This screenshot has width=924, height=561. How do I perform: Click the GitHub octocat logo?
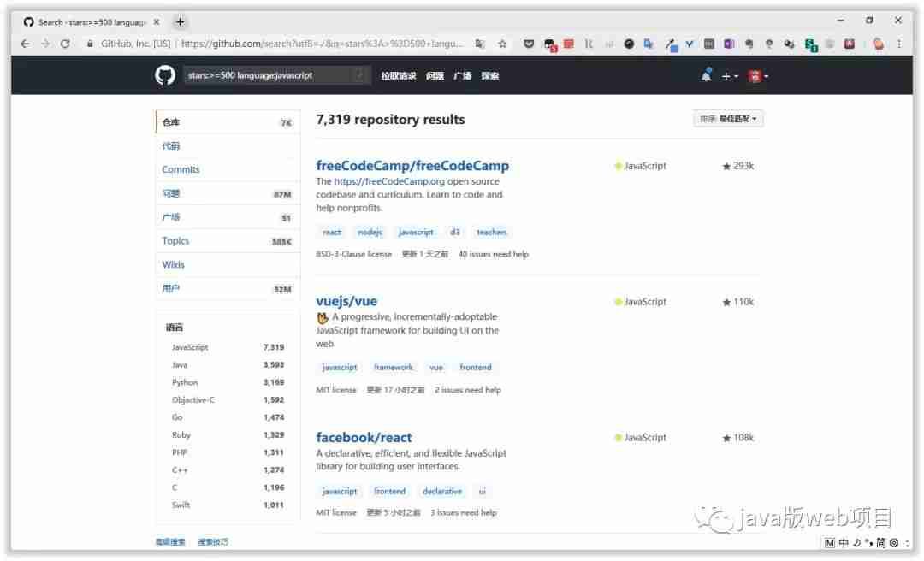(x=165, y=75)
